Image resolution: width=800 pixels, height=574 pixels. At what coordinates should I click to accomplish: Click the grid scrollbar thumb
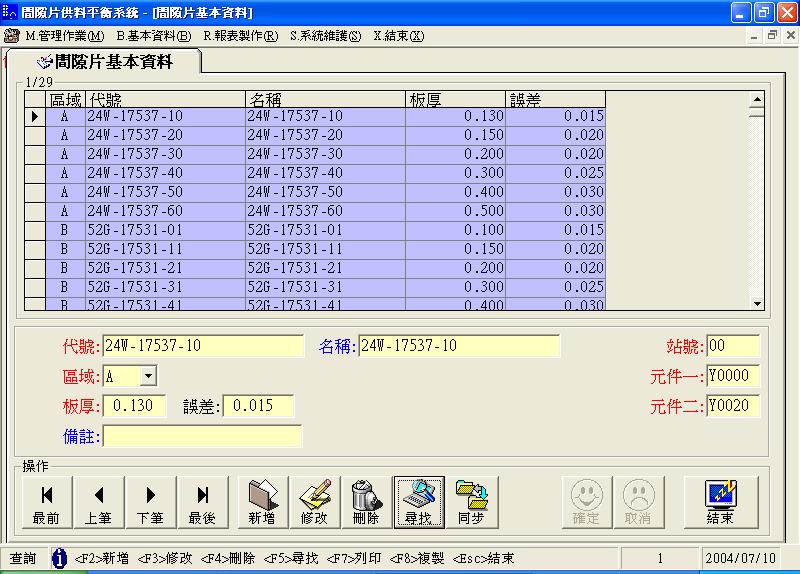(757, 112)
